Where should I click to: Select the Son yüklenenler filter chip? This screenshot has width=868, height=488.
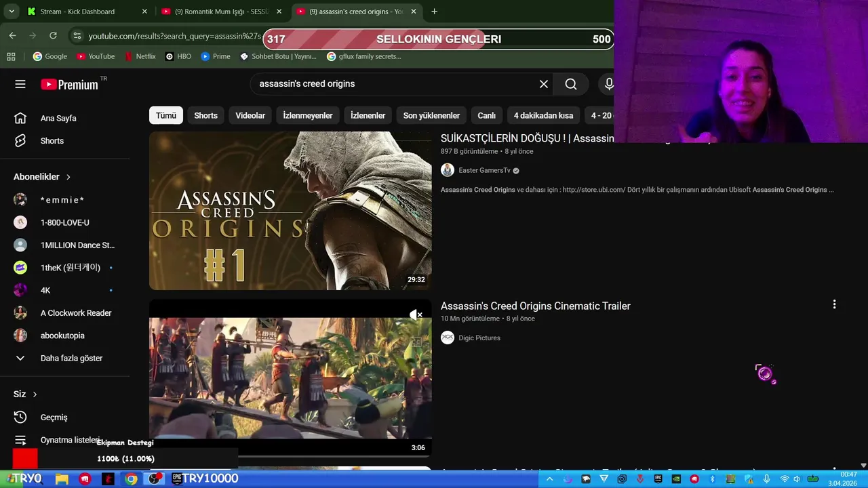pos(431,115)
